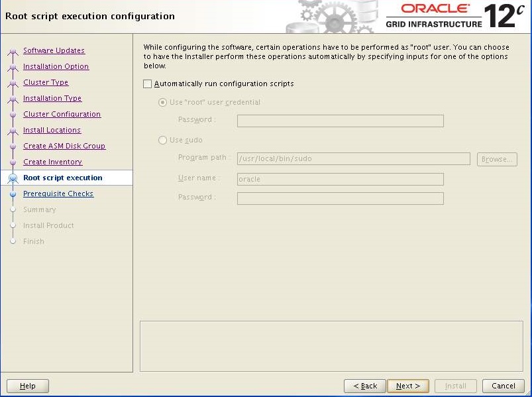Jump to Install Locations step
532x397 pixels.
click(52, 131)
